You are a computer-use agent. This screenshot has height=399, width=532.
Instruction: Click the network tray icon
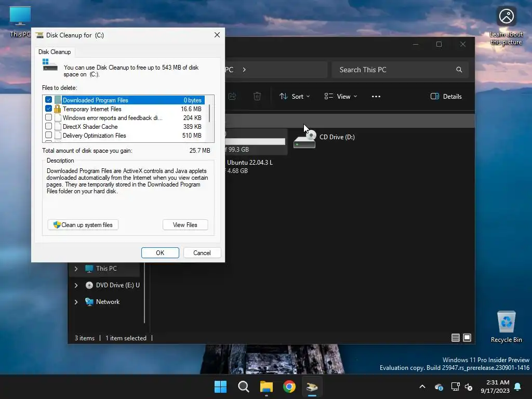pyautogui.click(x=455, y=387)
